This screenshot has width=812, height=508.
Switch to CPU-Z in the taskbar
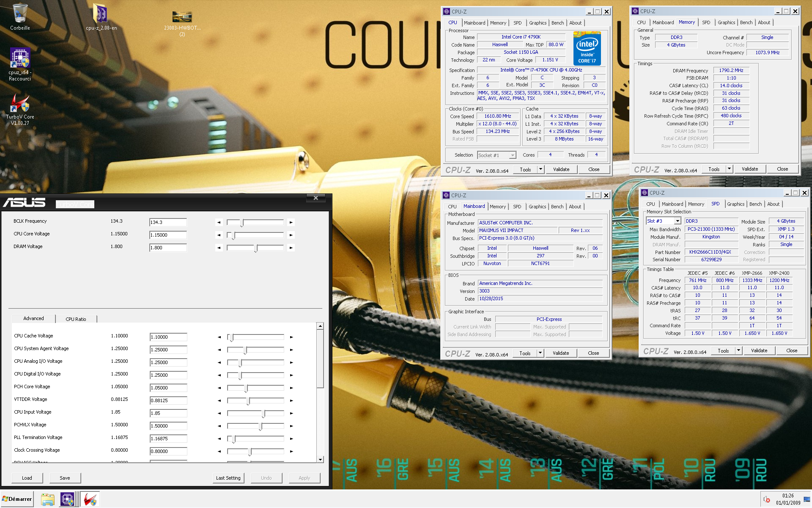pos(67,500)
